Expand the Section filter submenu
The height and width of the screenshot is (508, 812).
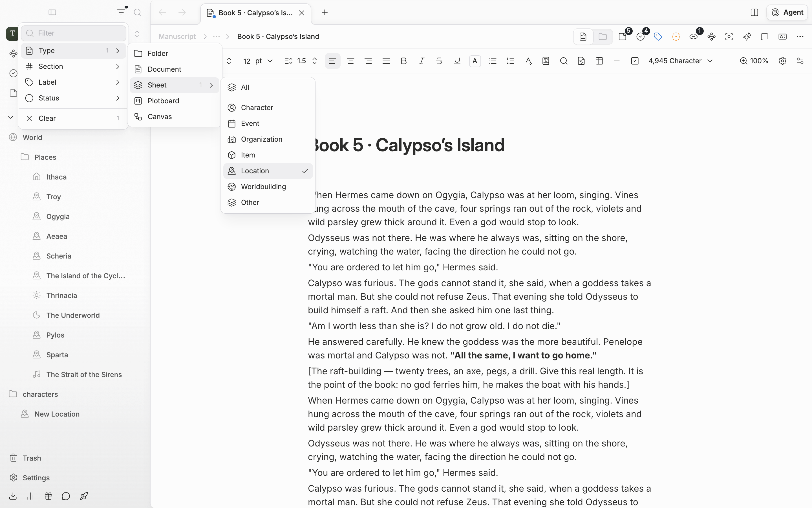tap(74, 66)
